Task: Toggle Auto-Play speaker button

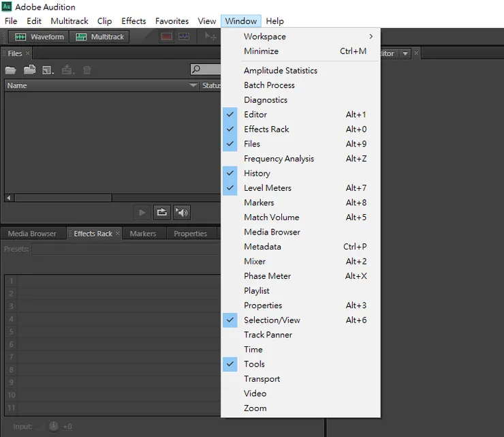Action: (181, 212)
